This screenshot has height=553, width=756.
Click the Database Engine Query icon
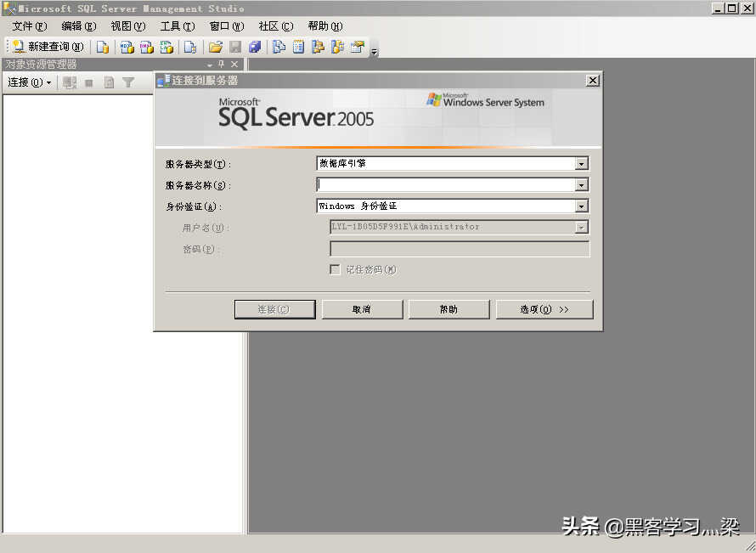point(103,47)
